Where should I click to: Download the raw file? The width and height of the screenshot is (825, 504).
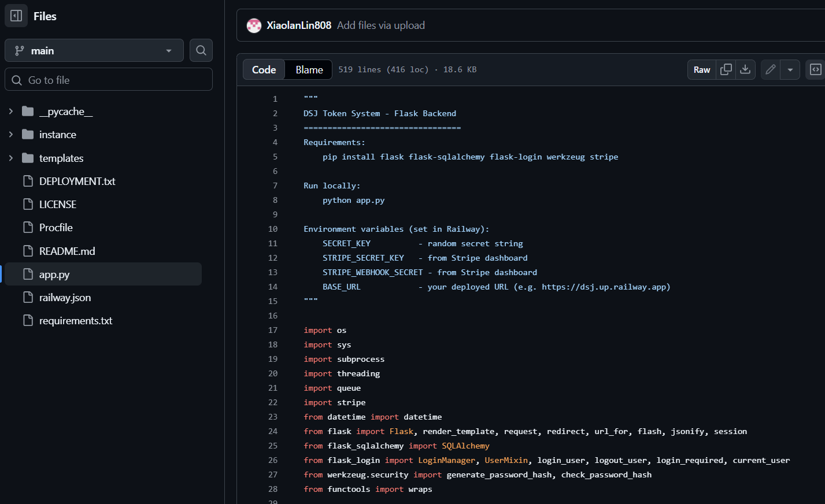pos(745,69)
